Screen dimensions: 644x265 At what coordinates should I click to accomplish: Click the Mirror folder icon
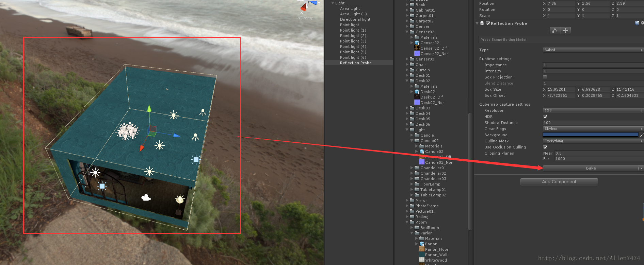tap(412, 200)
